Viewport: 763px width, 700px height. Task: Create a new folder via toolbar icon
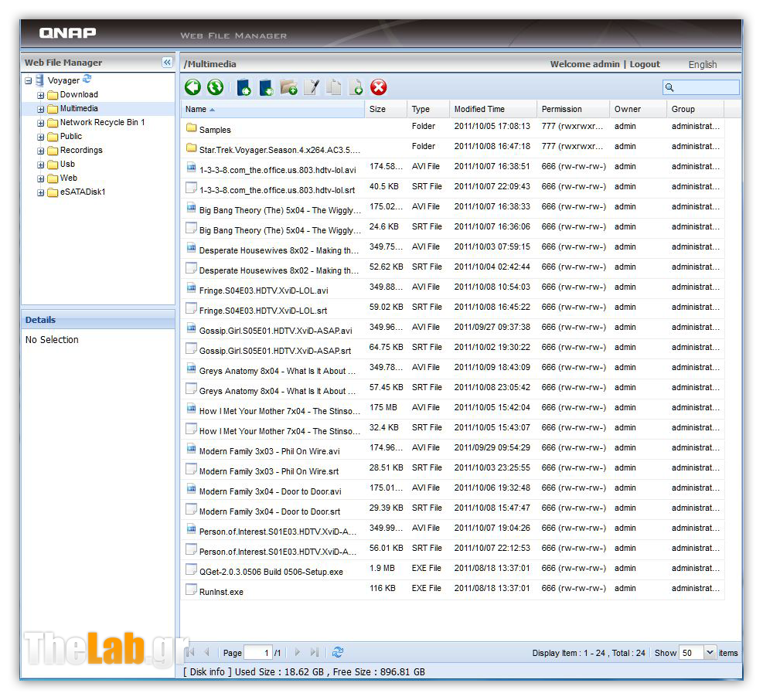pos(288,87)
